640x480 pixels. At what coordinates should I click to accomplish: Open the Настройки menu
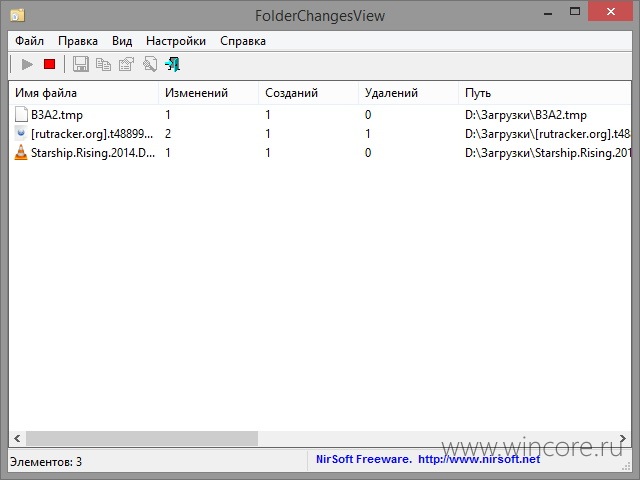176,41
